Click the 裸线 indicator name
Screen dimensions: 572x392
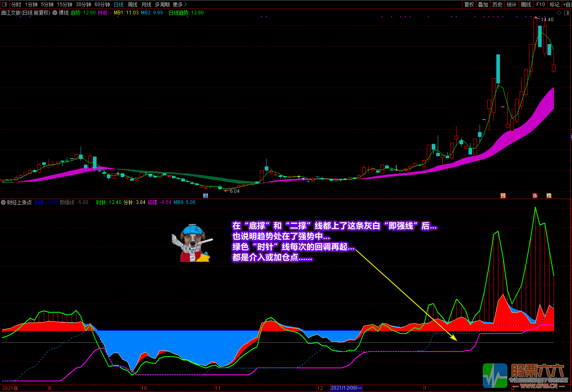point(63,13)
